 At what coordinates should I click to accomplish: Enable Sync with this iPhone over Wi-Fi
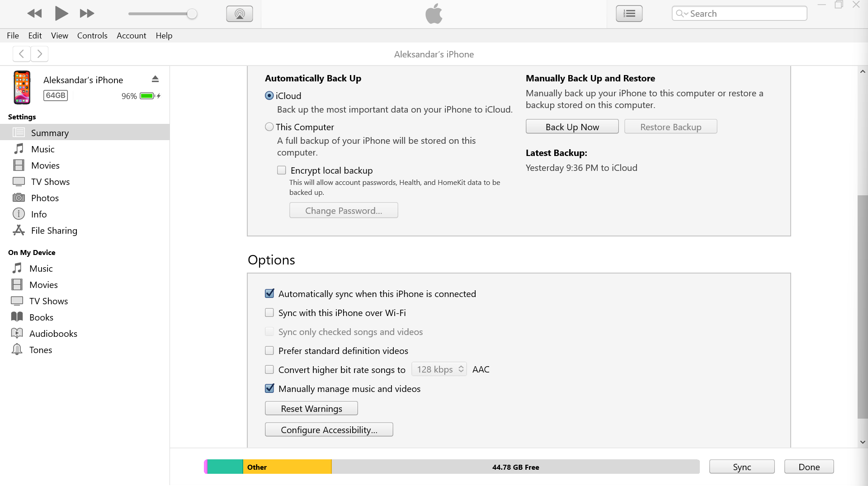pyautogui.click(x=269, y=313)
